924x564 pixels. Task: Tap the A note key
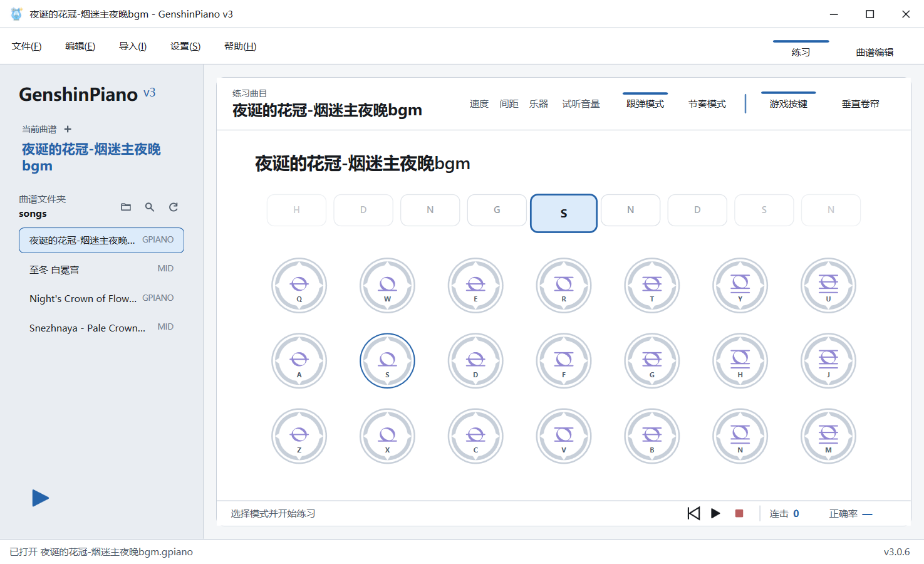pyautogui.click(x=299, y=361)
